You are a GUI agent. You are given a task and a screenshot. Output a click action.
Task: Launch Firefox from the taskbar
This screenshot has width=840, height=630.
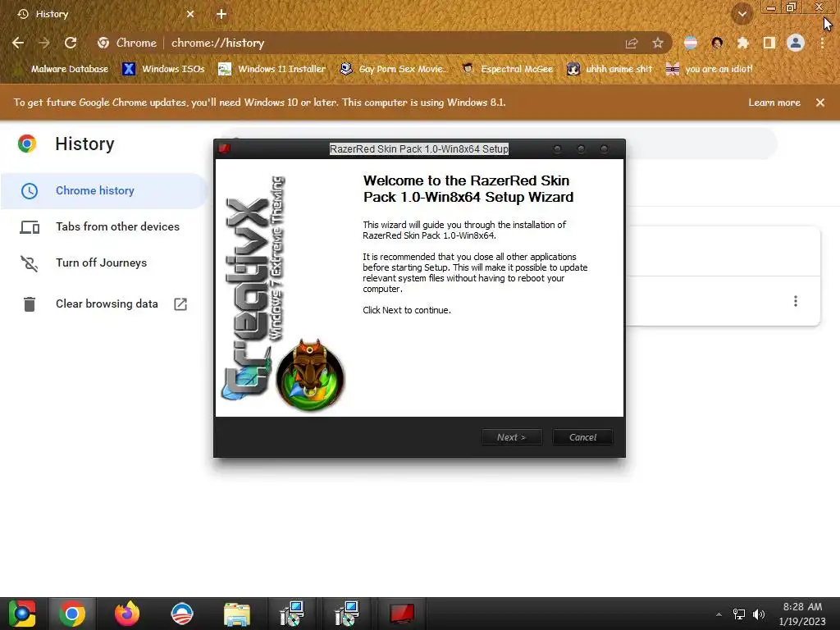pos(127,614)
